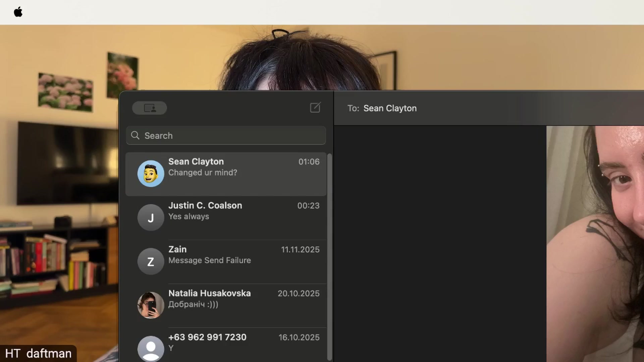
Task: Click the Z avatar for Zain
Action: [151, 261]
